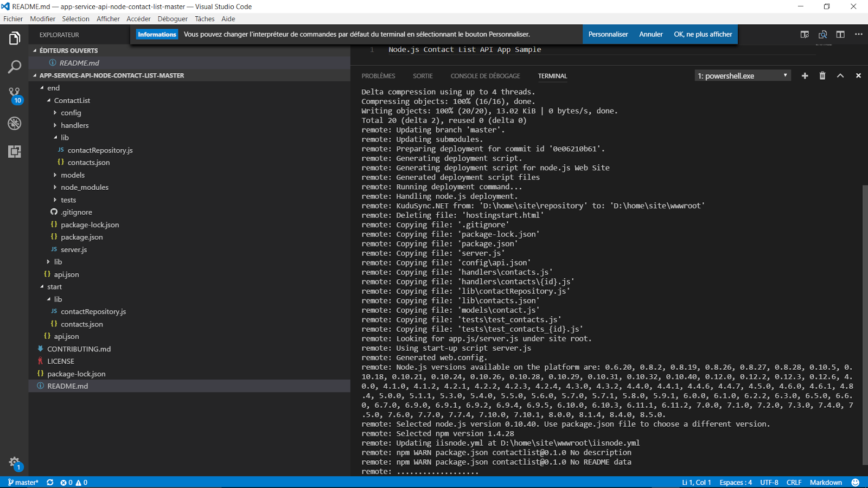
Task: Click the Personnaliser button
Action: coord(608,34)
